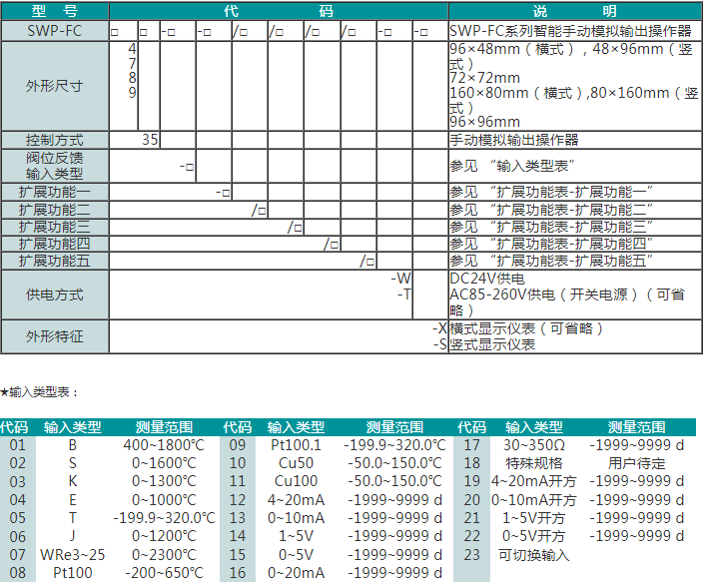This screenshot has width=705, height=588.
Task: Click the '★输入类型表：' heading
Action: pos(40,392)
